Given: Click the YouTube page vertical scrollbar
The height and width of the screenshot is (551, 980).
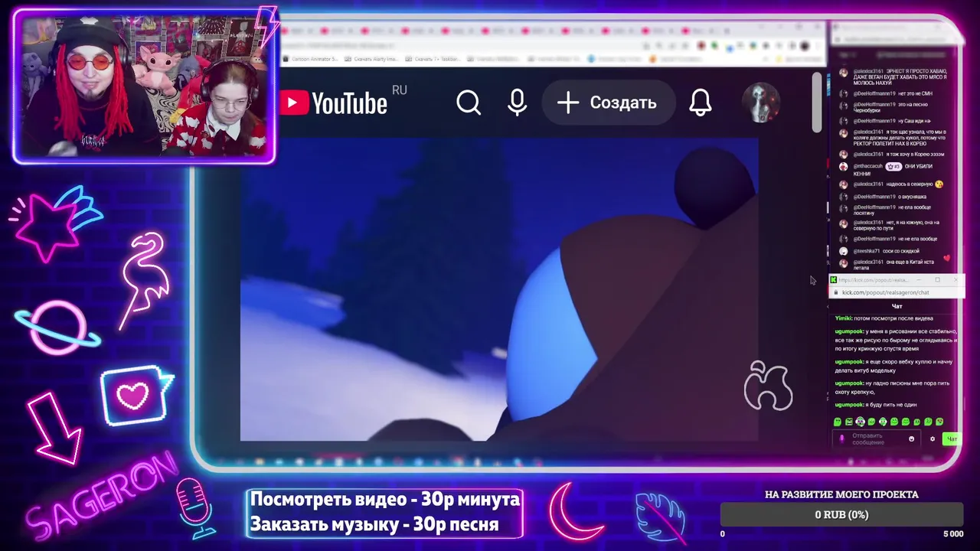Looking at the screenshot, I should [x=817, y=103].
